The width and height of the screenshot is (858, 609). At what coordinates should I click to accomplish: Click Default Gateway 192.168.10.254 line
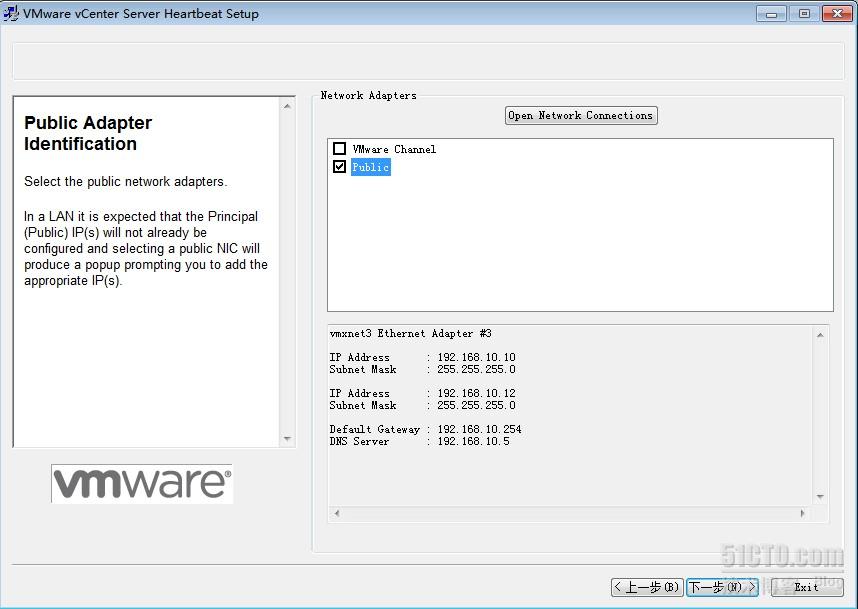click(425, 430)
